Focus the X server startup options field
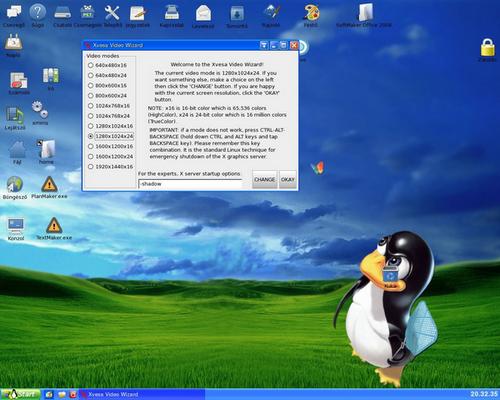Screen dimensions: 500x400 click(190, 184)
